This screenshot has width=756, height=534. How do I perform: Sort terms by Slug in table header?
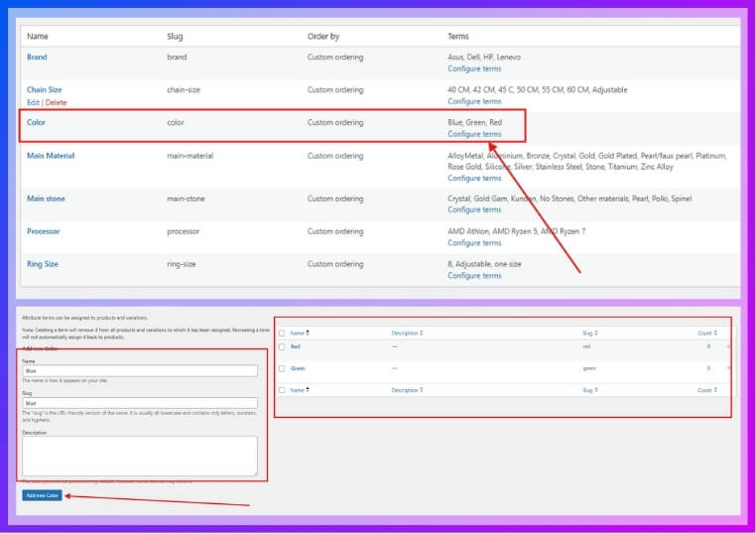590,333
